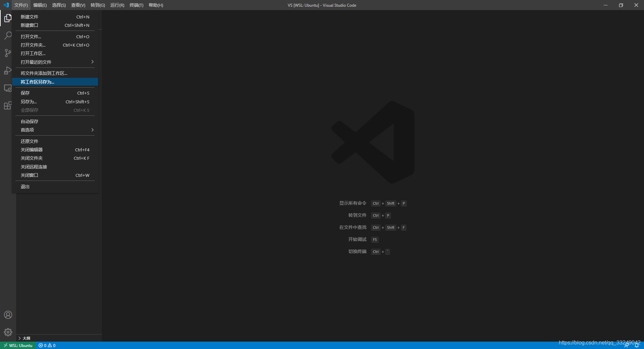Open errors and warnings status item
644x349 pixels.
coord(47,345)
